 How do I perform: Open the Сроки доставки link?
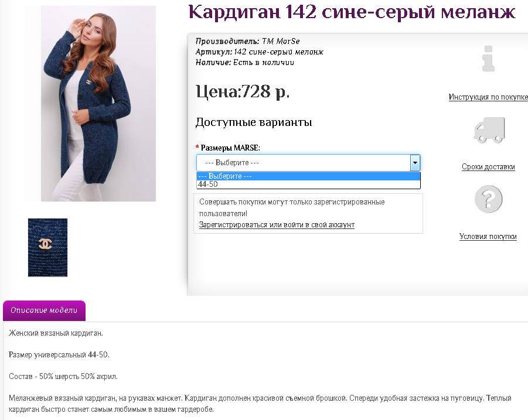488,167
